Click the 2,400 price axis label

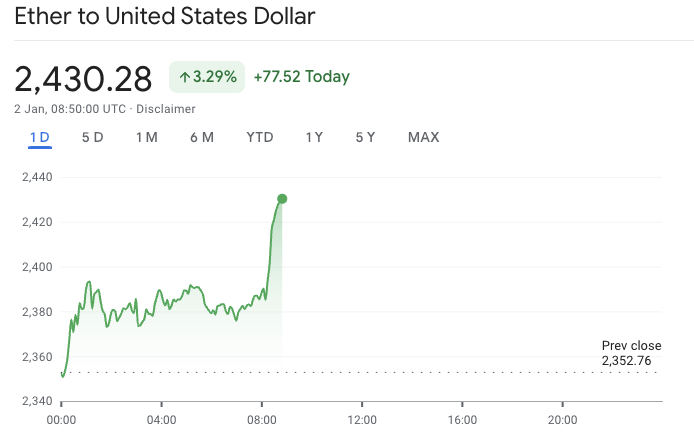(35, 267)
